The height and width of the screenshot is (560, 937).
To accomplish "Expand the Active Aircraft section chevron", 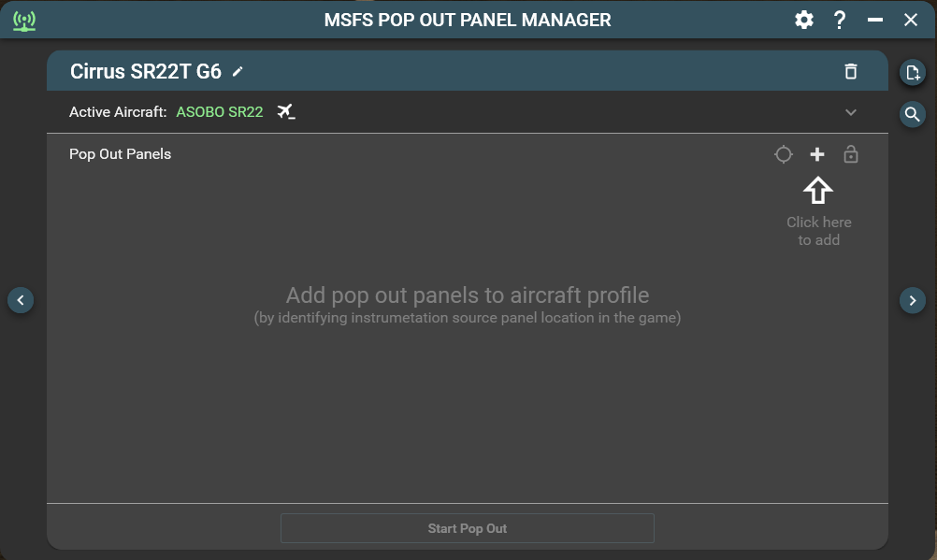I will [x=851, y=112].
